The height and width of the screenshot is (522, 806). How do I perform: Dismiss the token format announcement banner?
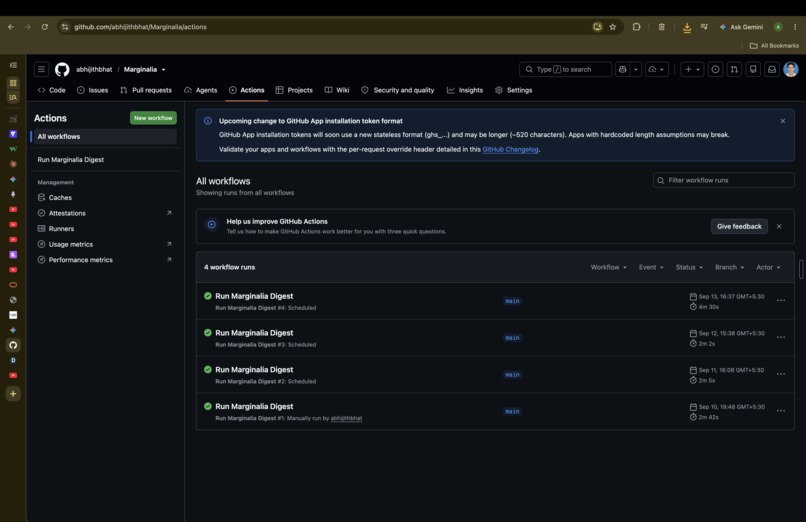pos(783,121)
